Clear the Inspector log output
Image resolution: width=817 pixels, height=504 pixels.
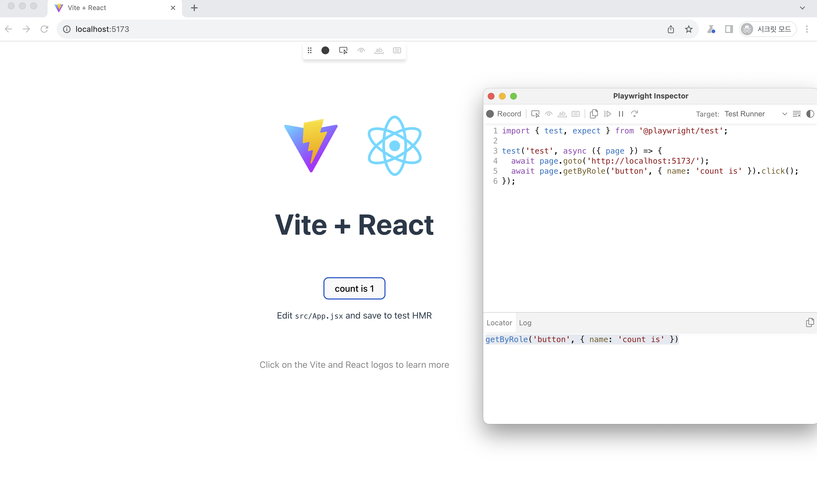pyautogui.click(x=797, y=114)
